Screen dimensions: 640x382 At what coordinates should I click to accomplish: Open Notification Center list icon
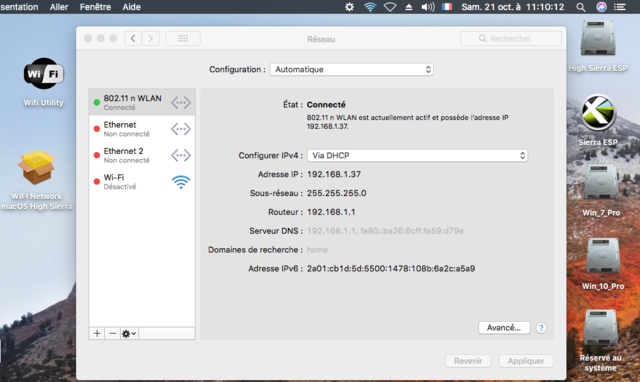pos(620,7)
